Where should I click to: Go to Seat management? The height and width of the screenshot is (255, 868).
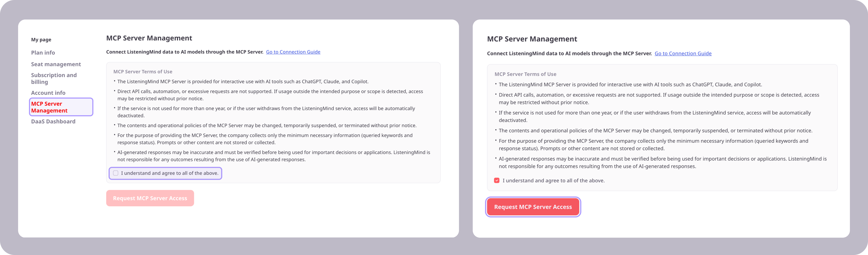56,64
